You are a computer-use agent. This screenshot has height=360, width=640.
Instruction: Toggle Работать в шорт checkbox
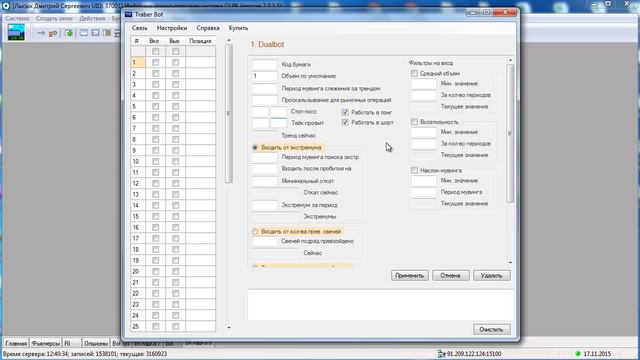[345, 122]
